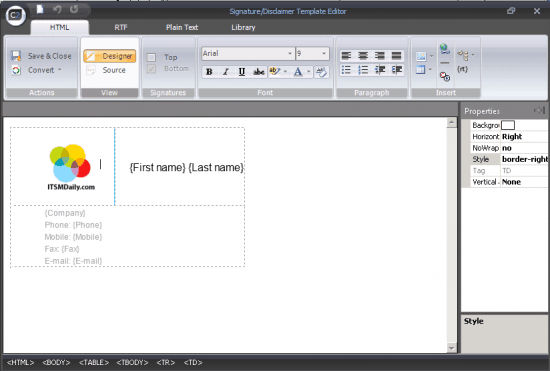
Task: Open the Arial font name dropdown
Action: pyautogui.click(x=290, y=53)
